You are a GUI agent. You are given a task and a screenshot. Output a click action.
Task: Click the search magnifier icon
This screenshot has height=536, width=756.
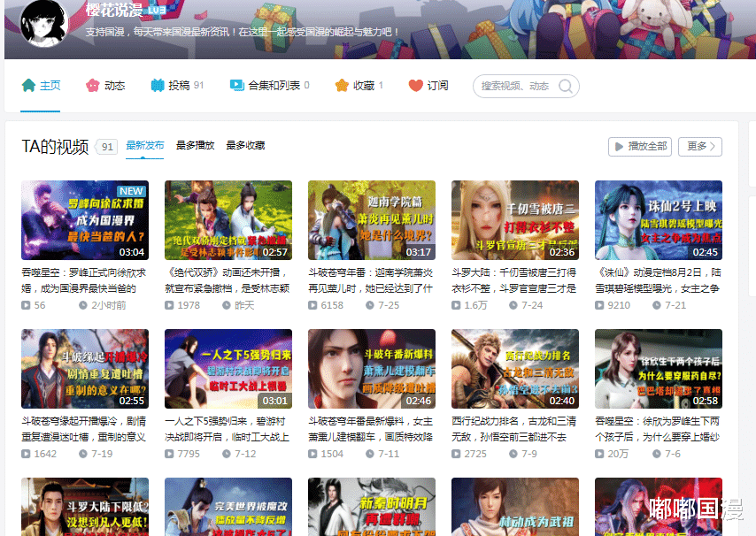[566, 86]
